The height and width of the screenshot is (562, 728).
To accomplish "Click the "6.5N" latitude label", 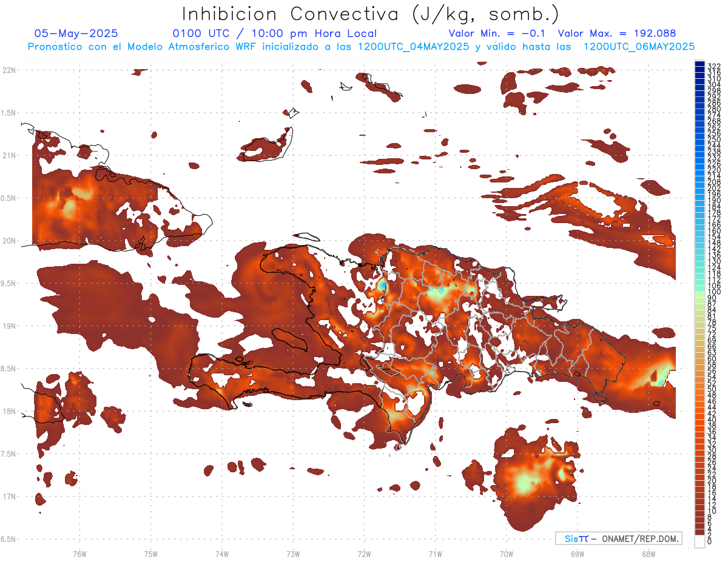I will pos(8,539).
